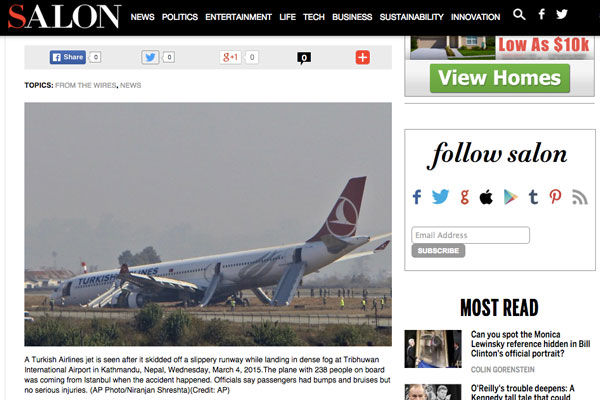
Task: Open the Monica Lewinsky portrait article thumbnail
Action: coord(433,349)
